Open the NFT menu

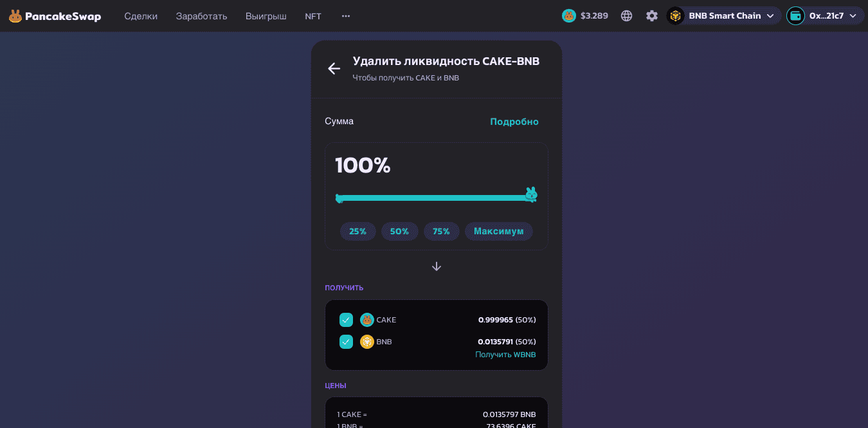tap(313, 16)
